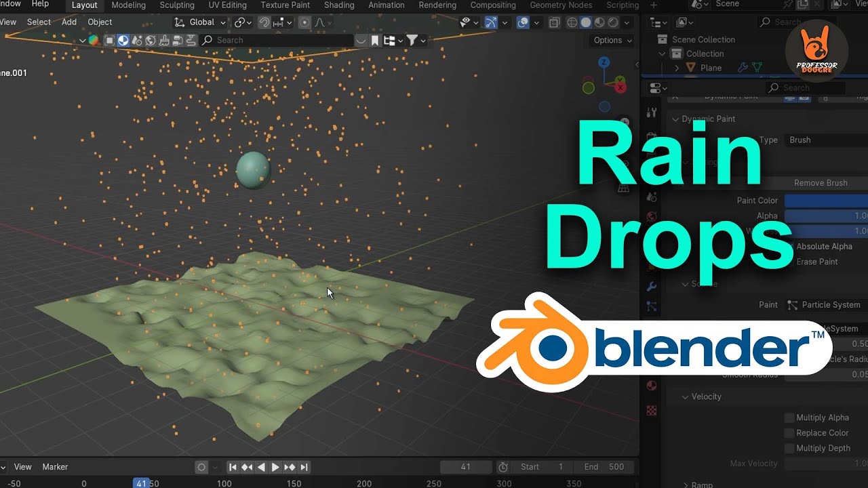The image size is (868, 488).
Task: Click the frame 41 playhead marker
Action: tap(141, 483)
